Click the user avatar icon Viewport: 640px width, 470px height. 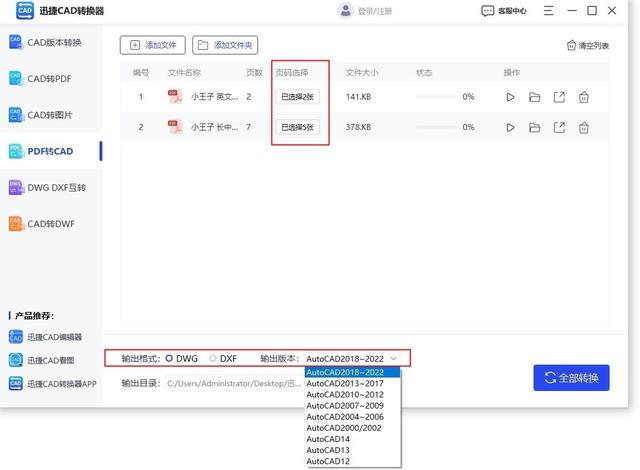(345, 11)
